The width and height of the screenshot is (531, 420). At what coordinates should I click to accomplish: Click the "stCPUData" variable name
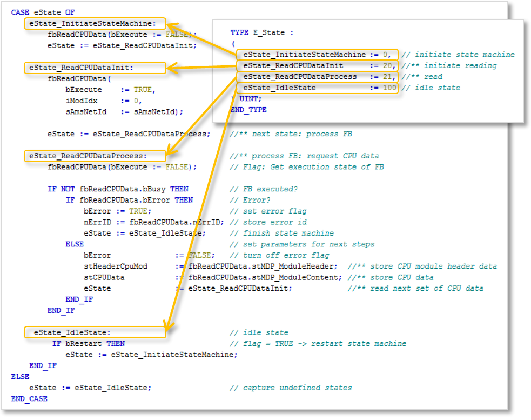(x=104, y=278)
